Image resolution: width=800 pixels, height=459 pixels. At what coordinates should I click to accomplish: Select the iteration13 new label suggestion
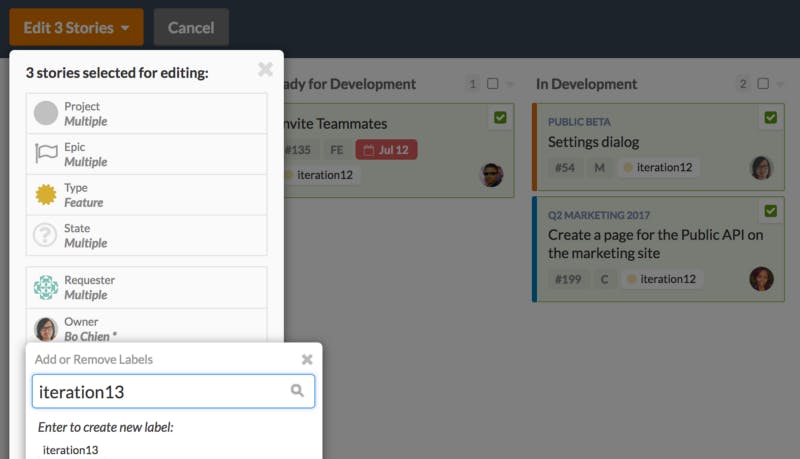pyautogui.click(x=70, y=450)
